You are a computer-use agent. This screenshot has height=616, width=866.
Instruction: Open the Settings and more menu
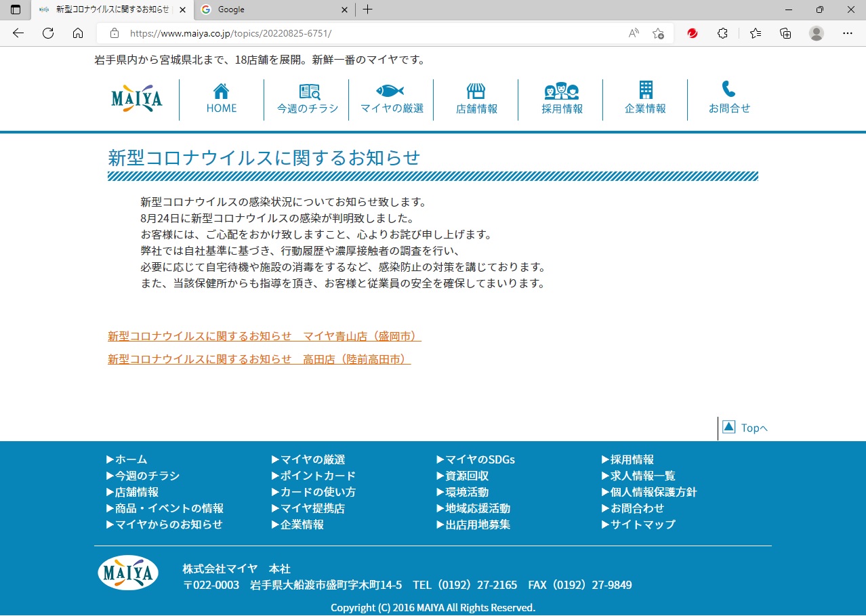pyautogui.click(x=847, y=33)
